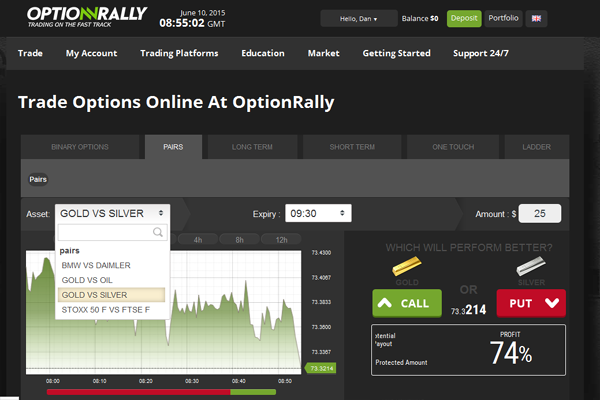600x400 pixels.
Task: Open the Education menu
Action: click(x=263, y=53)
